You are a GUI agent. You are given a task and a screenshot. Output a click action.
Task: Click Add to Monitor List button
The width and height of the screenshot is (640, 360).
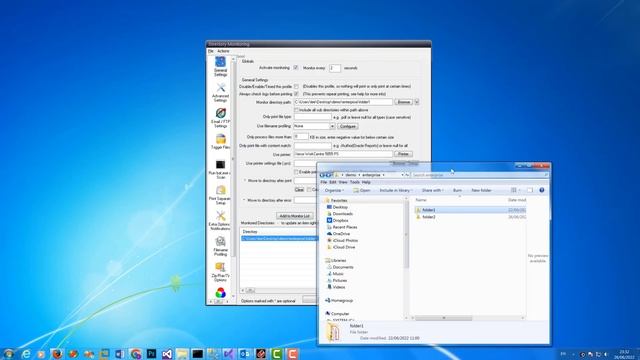(294, 216)
